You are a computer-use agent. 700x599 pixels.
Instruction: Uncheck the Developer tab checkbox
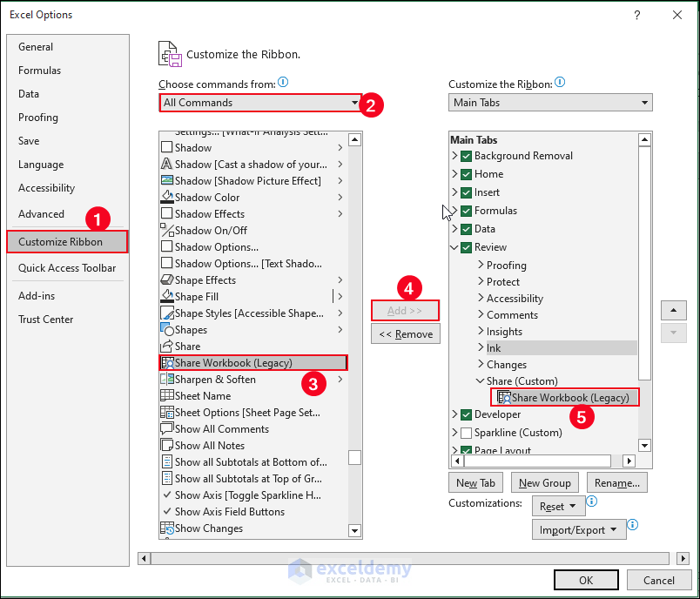(x=467, y=414)
